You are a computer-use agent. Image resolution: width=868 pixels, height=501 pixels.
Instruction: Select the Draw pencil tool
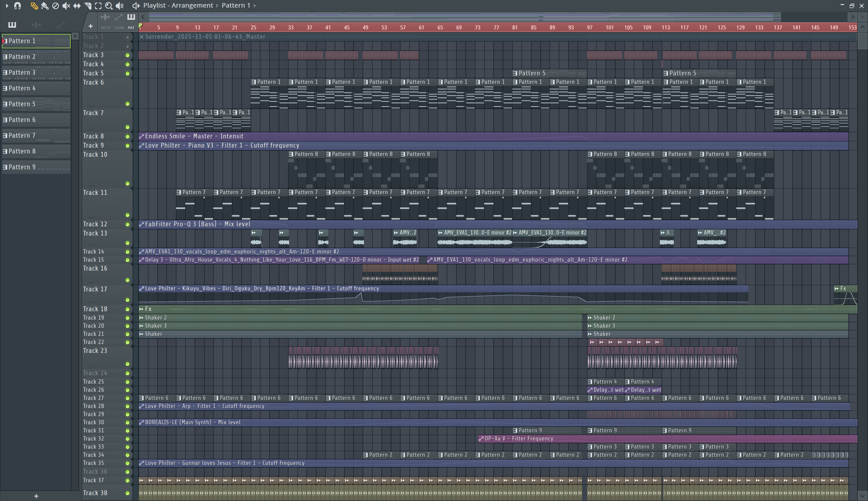[x=34, y=6]
